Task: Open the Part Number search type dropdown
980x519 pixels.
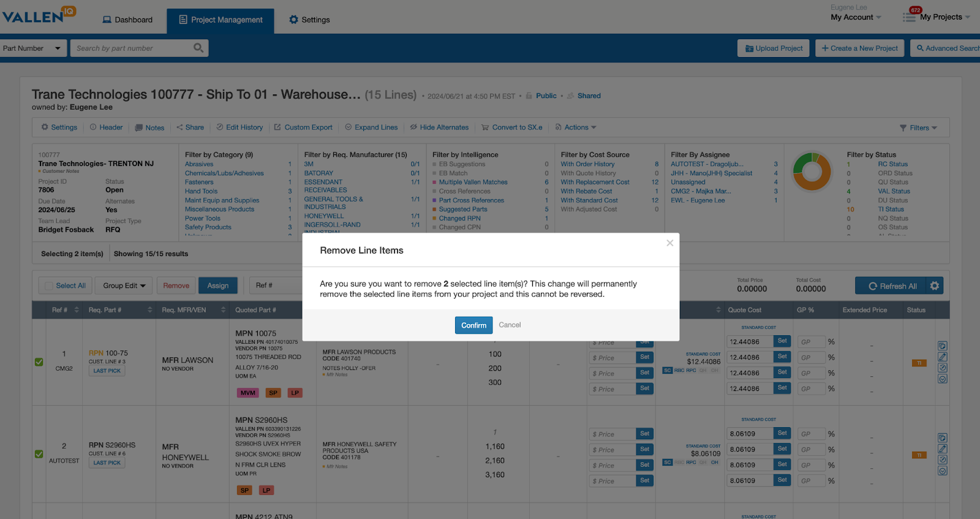Action: point(33,48)
